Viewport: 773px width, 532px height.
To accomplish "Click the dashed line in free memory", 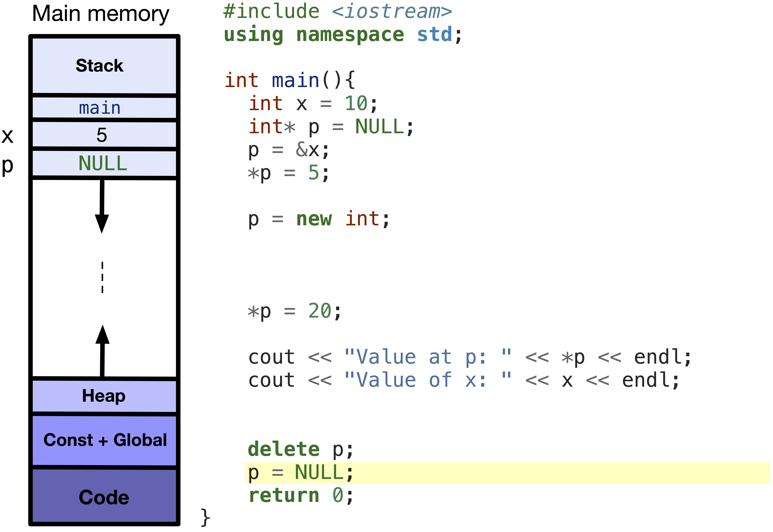I will pyautogui.click(x=102, y=277).
